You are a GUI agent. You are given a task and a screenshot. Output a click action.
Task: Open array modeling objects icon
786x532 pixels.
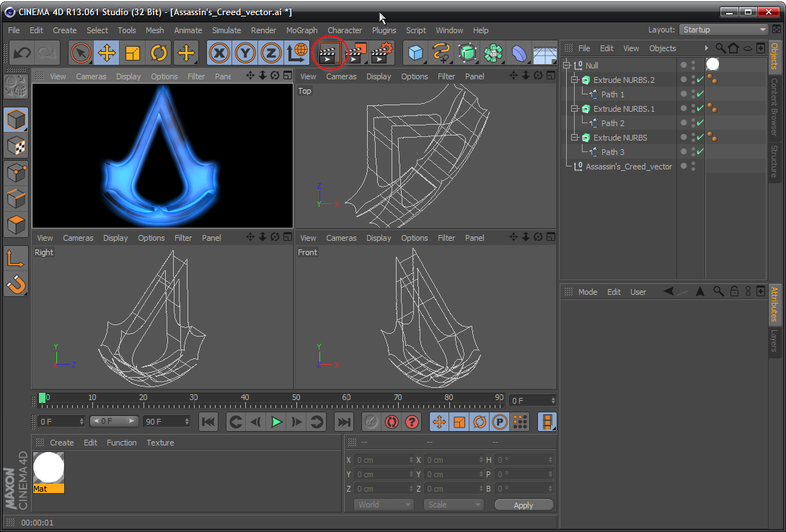tap(493, 53)
